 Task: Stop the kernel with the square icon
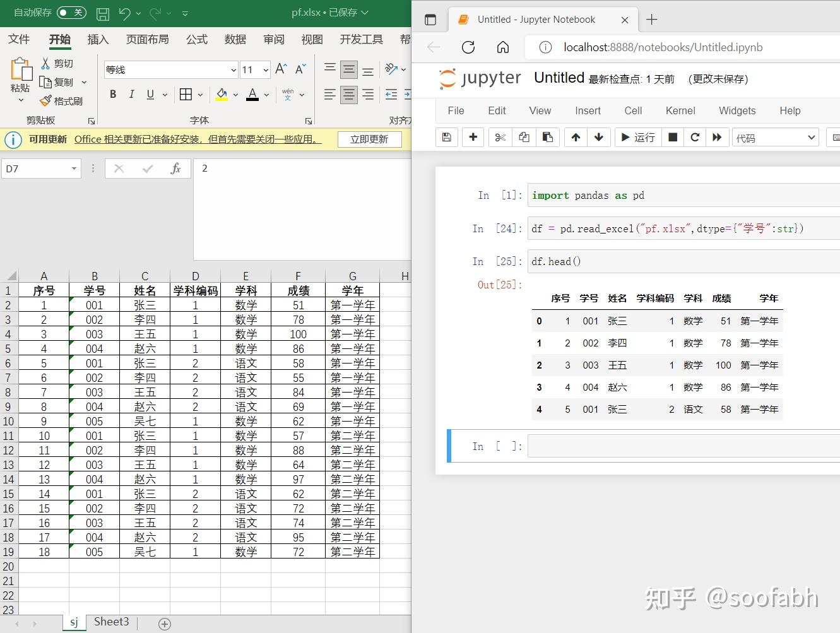click(672, 137)
